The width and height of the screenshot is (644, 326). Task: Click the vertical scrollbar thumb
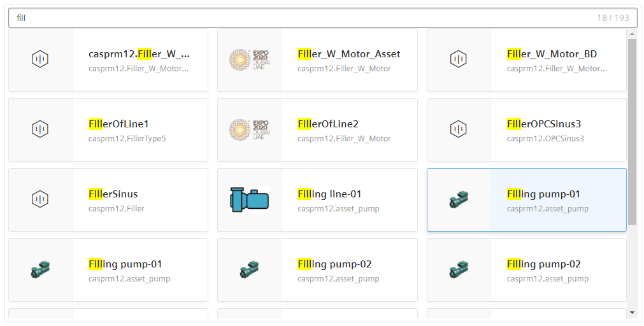(632, 131)
